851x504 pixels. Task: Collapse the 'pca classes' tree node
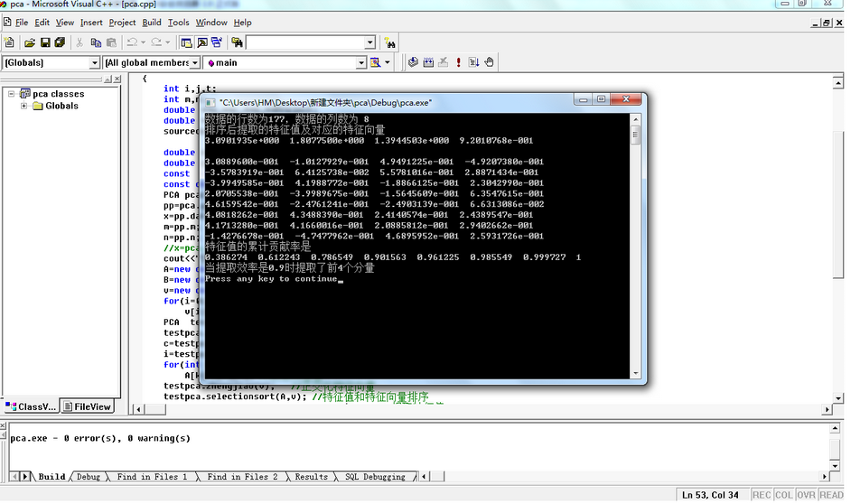click(13, 94)
